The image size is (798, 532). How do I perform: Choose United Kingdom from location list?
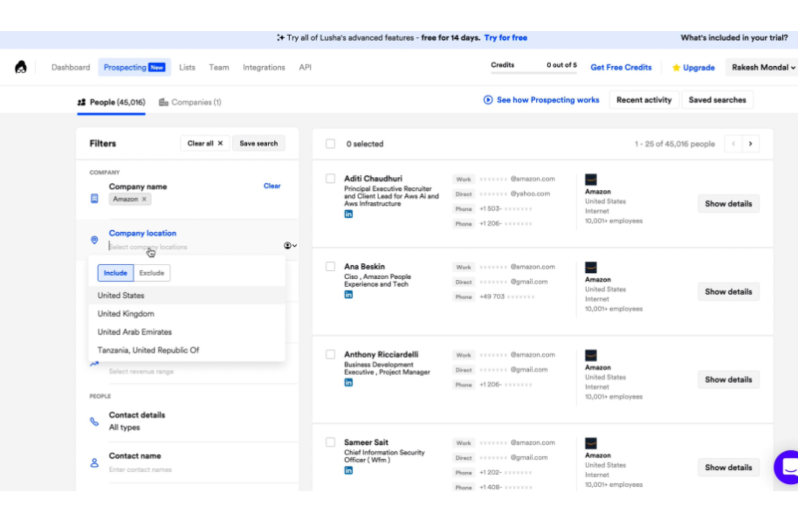(x=187, y=314)
